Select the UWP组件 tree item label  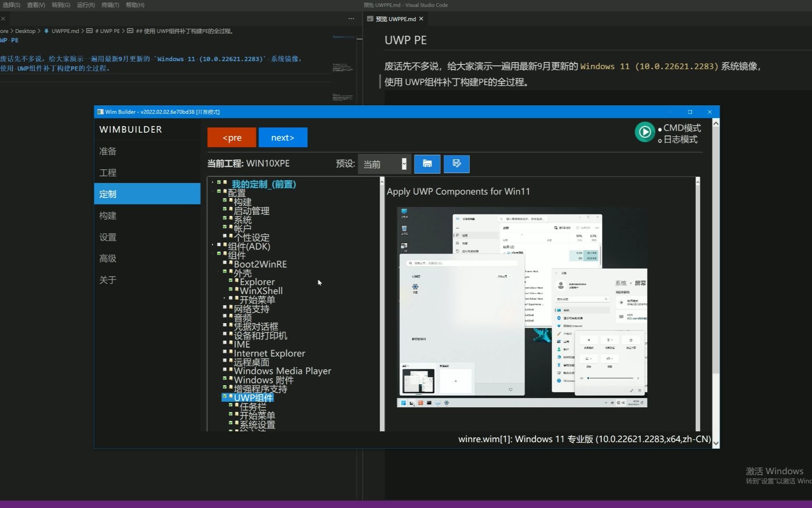(x=254, y=397)
